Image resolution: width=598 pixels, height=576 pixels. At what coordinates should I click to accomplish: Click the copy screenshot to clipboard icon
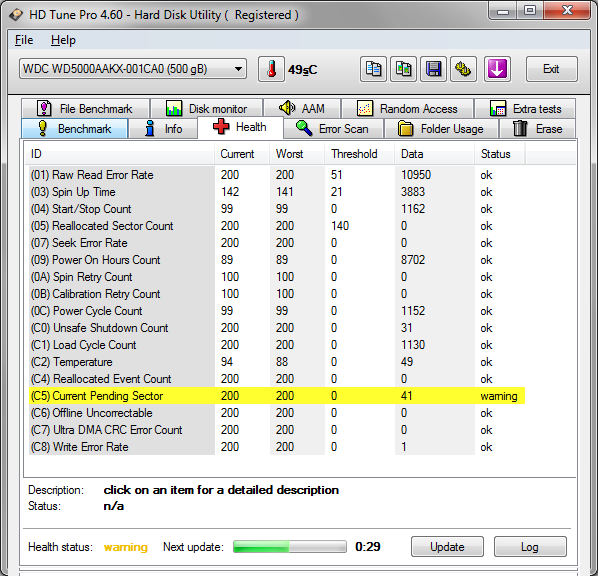point(403,69)
